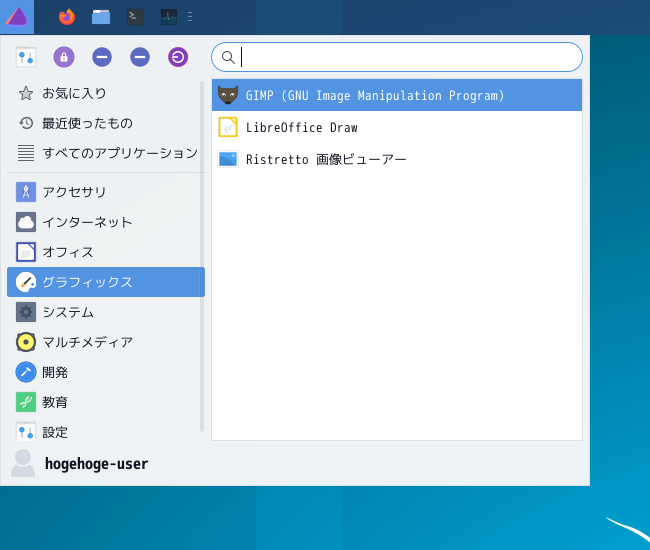Launch Firefox from the panel

coord(67,17)
